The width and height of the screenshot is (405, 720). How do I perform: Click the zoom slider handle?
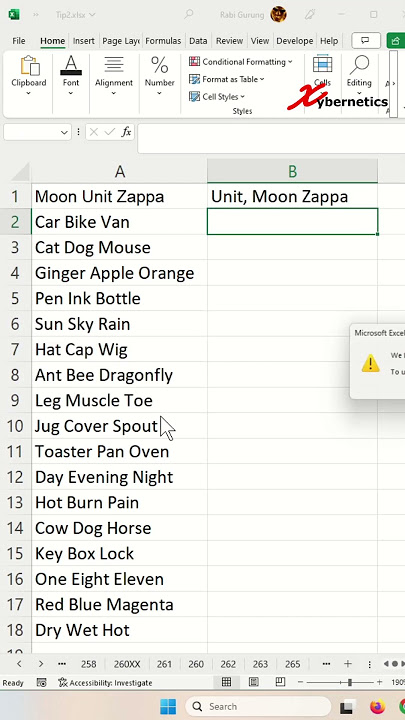pyautogui.click(x=350, y=682)
